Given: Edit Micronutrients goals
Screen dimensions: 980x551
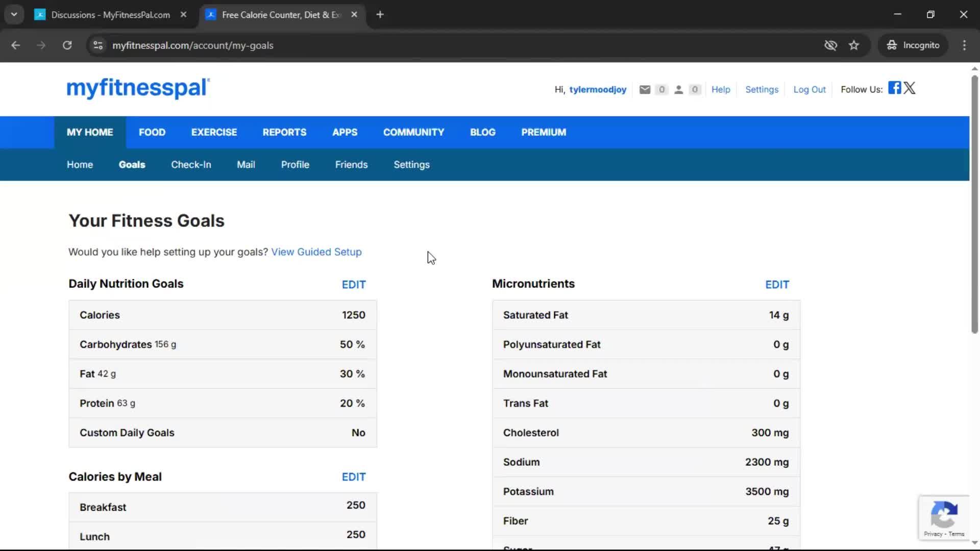Looking at the screenshot, I should click(777, 285).
